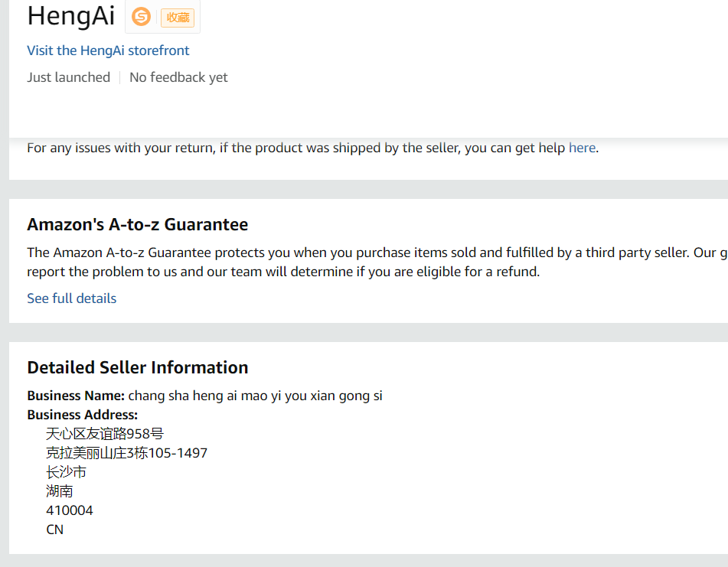Image resolution: width=728 pixels, height=567 pixels.
Task: Click the Business Name label
Action: tap(76, 396)
